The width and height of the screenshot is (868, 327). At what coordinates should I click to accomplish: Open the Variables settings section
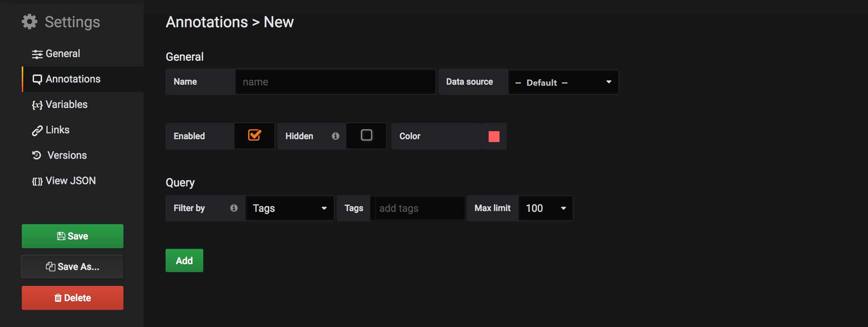[x=66, y=105]
